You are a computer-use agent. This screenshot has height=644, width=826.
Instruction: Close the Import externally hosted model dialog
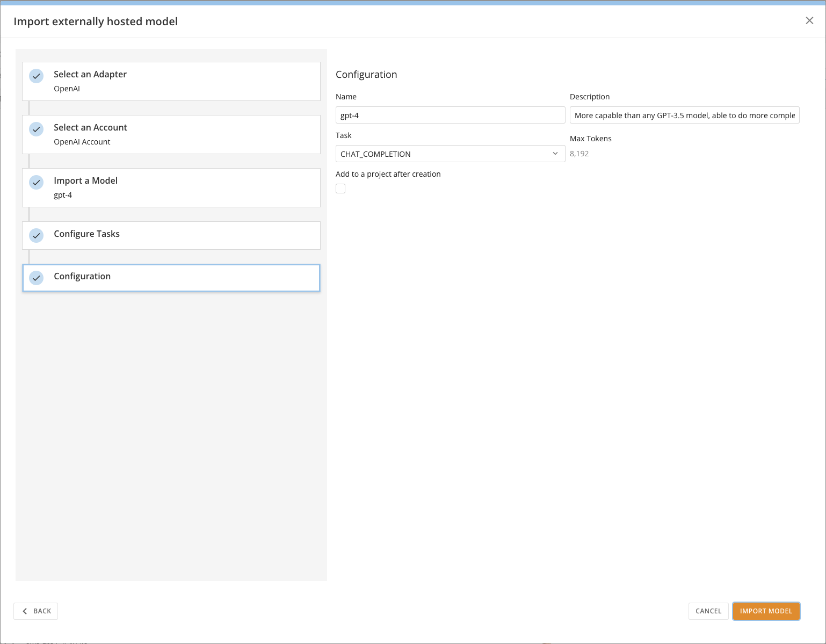809,21
